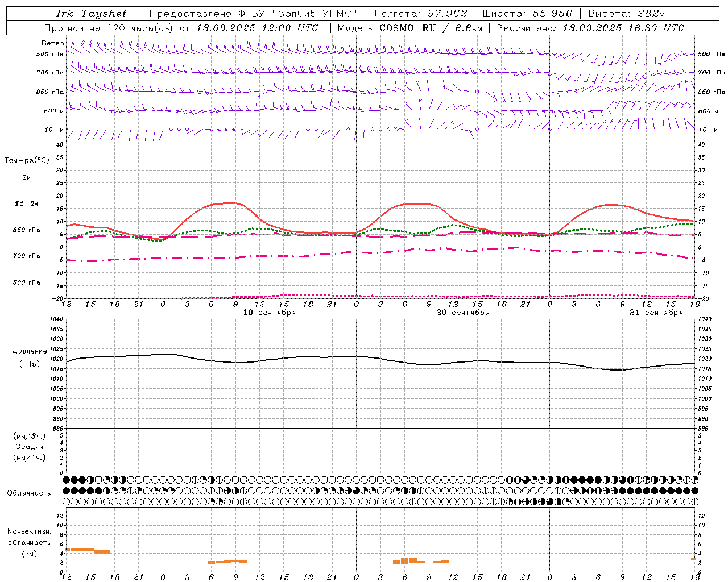This screenshot has width=728, height=582.
Task: Click the "Давление" pressure panel label
Action: click(30, 351)
